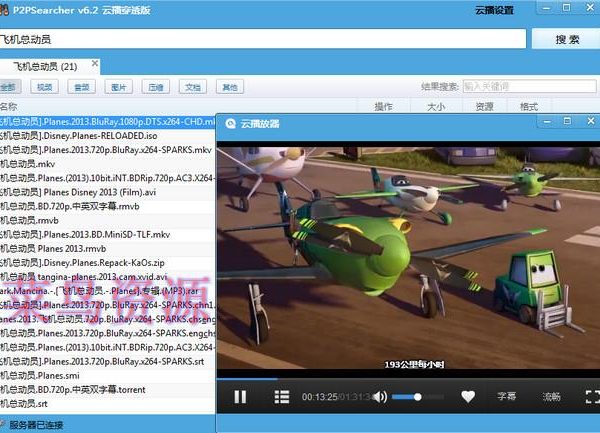Filter results by 其他

(230, 87)
